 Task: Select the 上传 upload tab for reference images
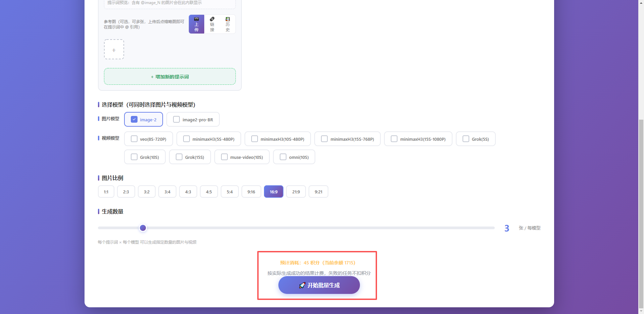[x=197, y=24]
